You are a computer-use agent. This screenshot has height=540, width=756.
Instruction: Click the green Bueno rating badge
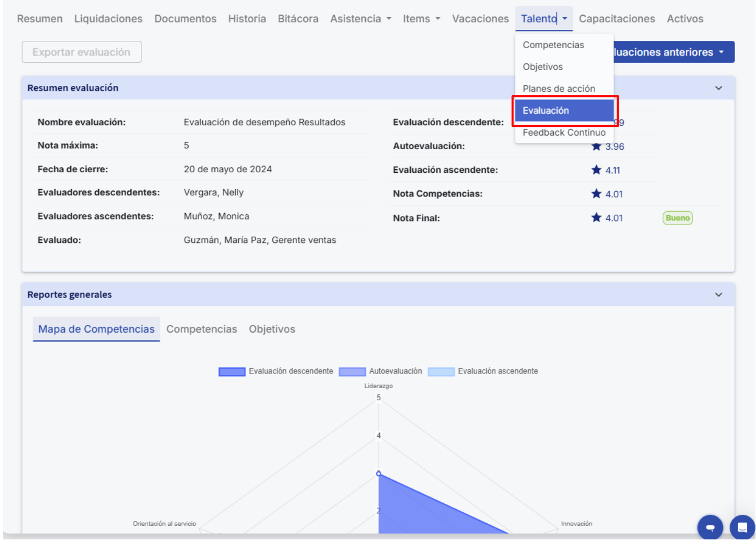677,218
